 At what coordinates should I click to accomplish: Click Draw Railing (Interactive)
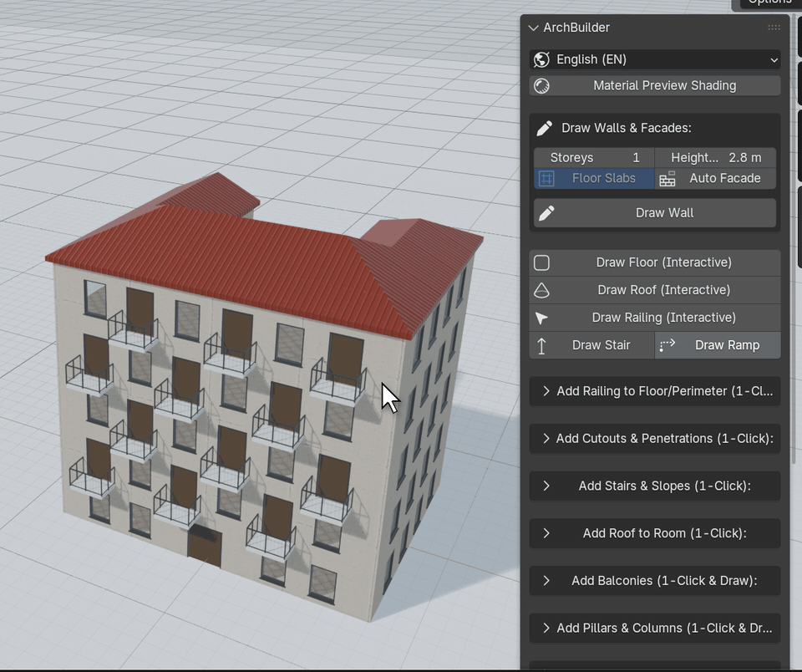pyautogui.click(x=655, y=318)
